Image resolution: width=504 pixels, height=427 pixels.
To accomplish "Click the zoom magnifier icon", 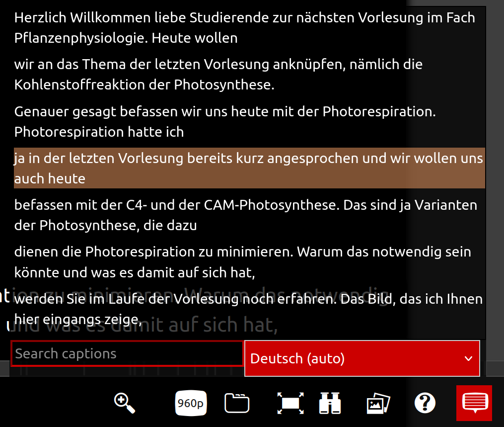I will [125, 403].
